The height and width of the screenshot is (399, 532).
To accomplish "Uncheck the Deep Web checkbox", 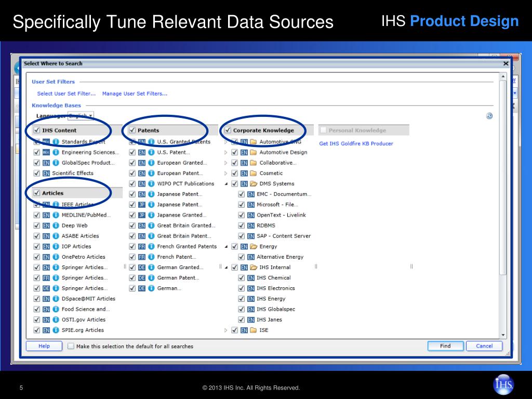I will (37, 225).
